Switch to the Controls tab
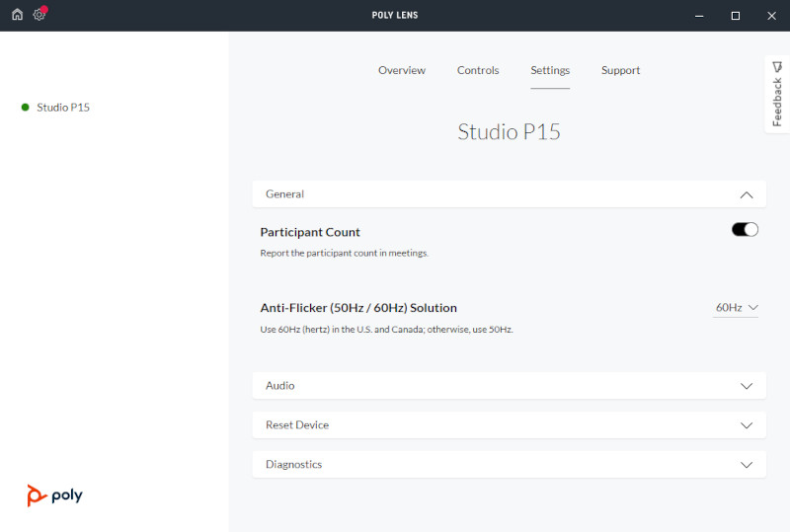 point(478,70)
